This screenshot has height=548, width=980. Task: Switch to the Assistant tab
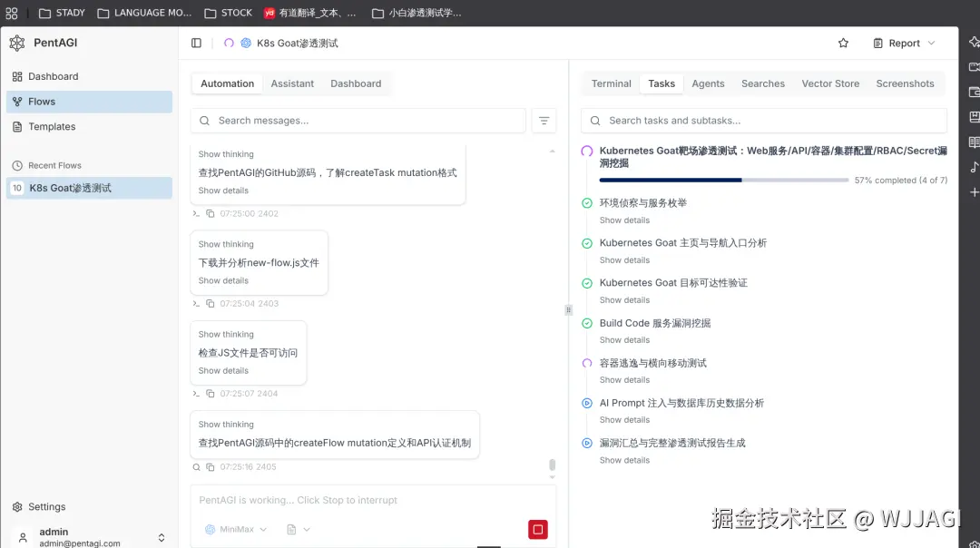coord(292,83)
